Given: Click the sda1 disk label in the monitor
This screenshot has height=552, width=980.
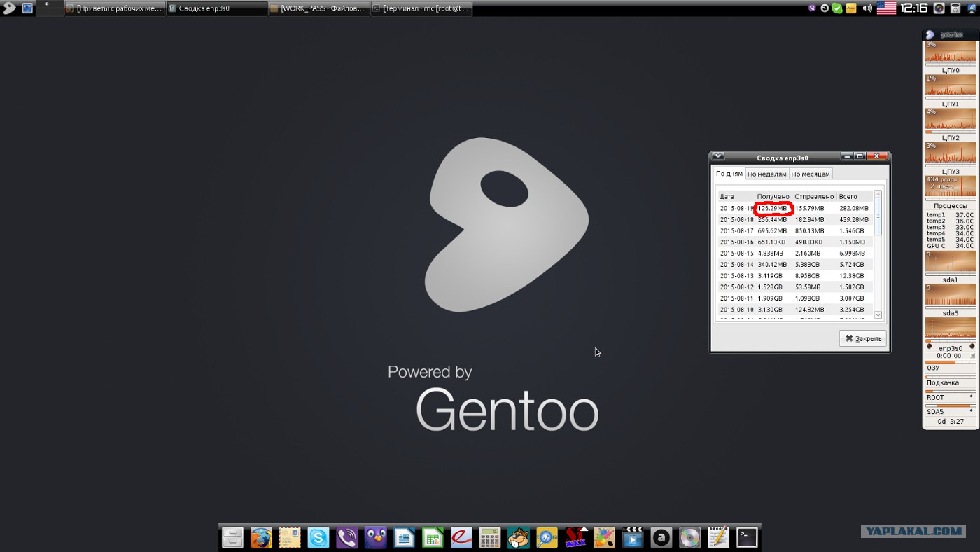Looking at the screenshot, I should [951, 280].
